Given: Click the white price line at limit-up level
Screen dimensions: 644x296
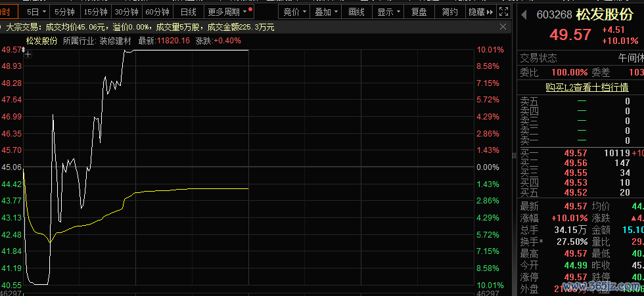Looking at the screenshot, I should point(191,50).
